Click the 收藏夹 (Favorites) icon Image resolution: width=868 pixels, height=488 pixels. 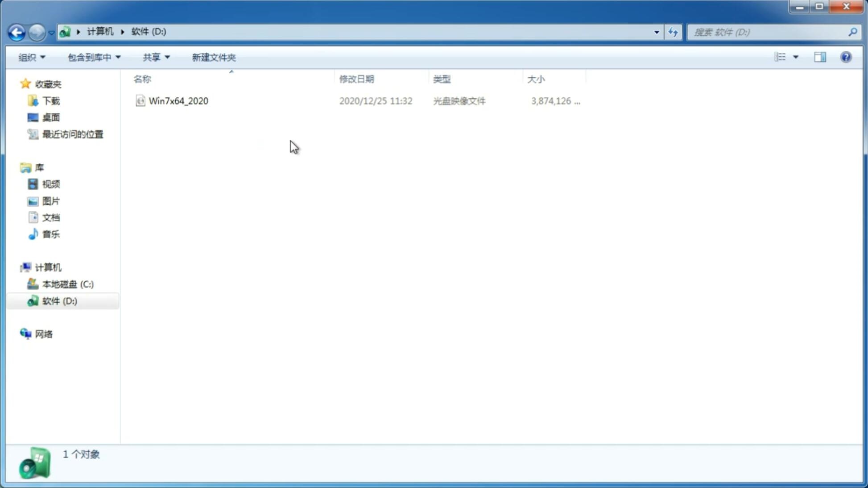[26, 83]
